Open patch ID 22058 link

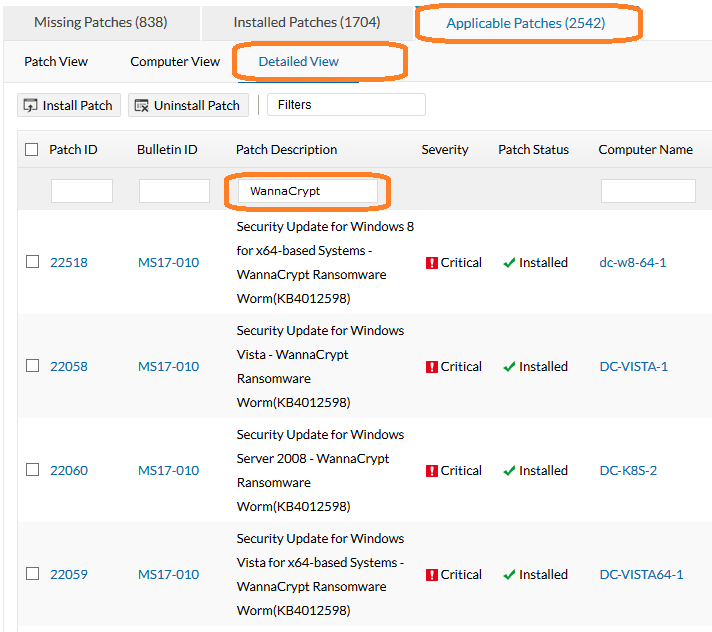(x=69, y=366)
